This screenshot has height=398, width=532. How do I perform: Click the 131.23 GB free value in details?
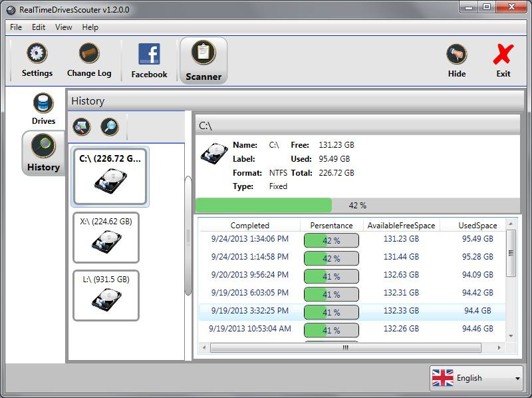[336, 145]
